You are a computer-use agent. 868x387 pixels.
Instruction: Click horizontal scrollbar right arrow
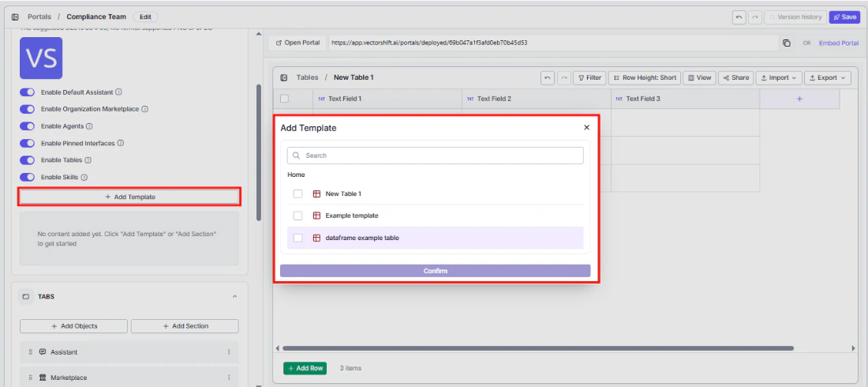tap(853, 348)
